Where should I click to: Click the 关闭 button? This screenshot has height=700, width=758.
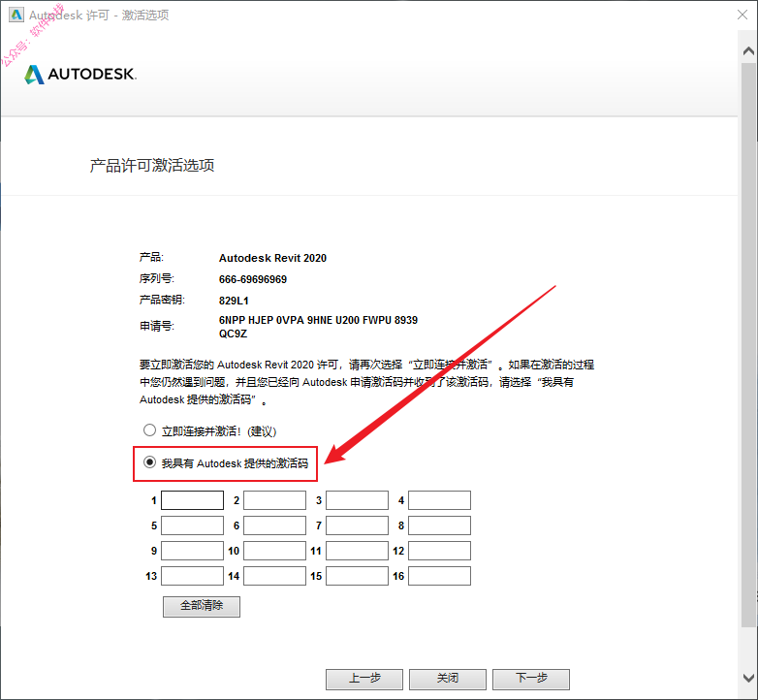pos(448,679)
